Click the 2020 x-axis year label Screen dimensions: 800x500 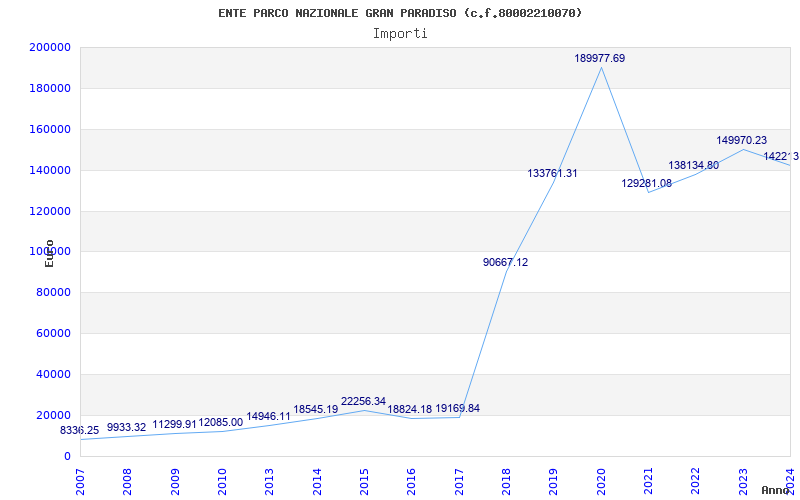601,482
